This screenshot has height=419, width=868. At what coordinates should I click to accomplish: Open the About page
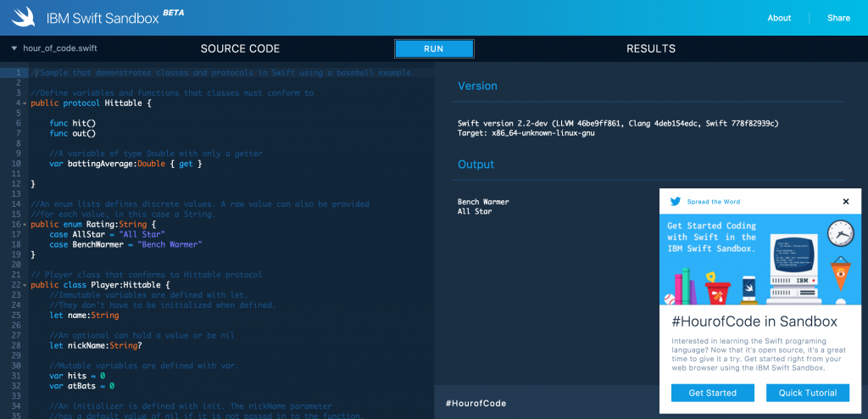click(779, 18)
